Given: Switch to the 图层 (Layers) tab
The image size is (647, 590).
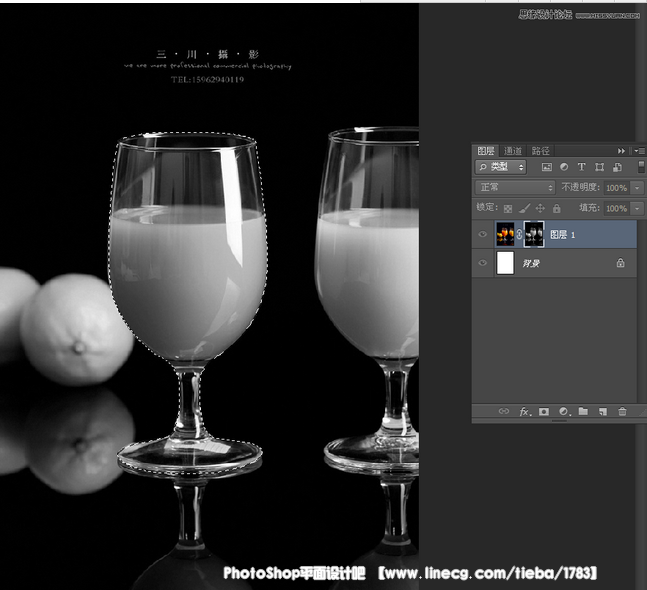Looking at the screenshot, I should click(486, 151).
